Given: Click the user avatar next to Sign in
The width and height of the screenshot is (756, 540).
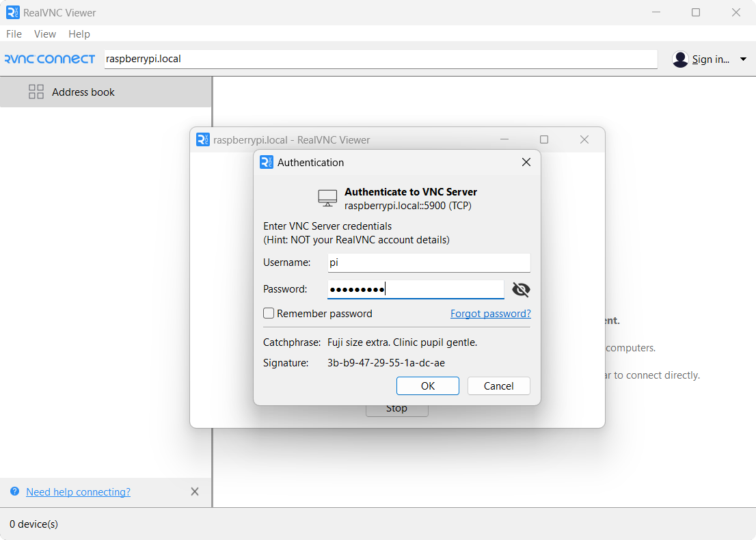Looking at the screenshot, I should click(x=680, y=59).
